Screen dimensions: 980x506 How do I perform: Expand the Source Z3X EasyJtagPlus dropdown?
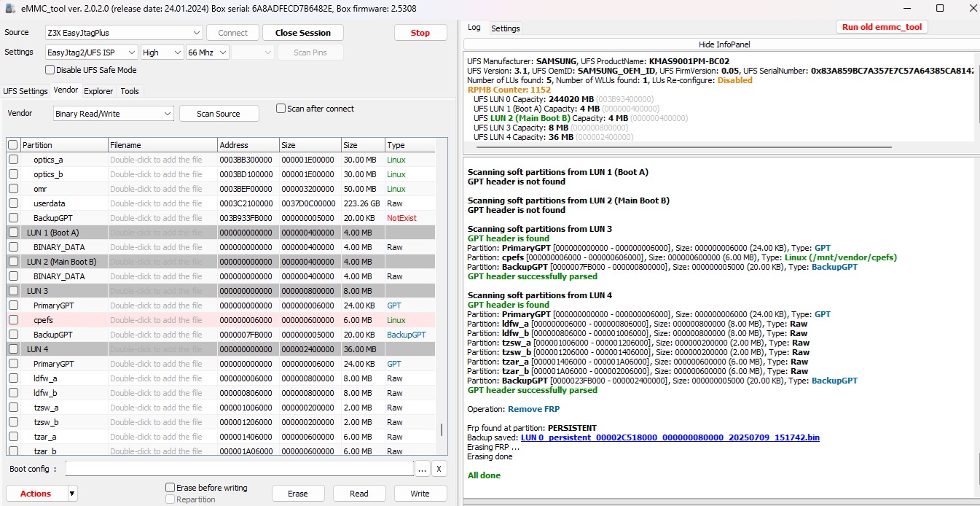(197, 33)
